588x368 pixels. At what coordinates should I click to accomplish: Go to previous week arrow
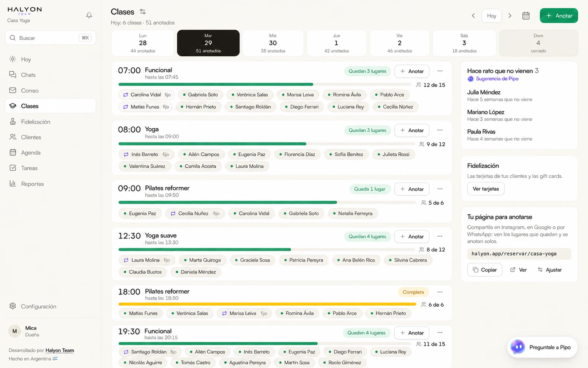(473, 16)
